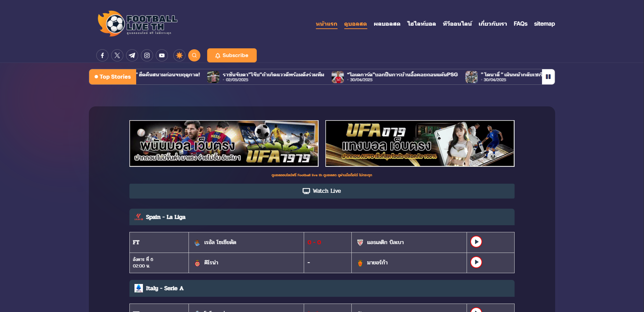Open ผลบอลสด menu item

(x=387, y=24)
